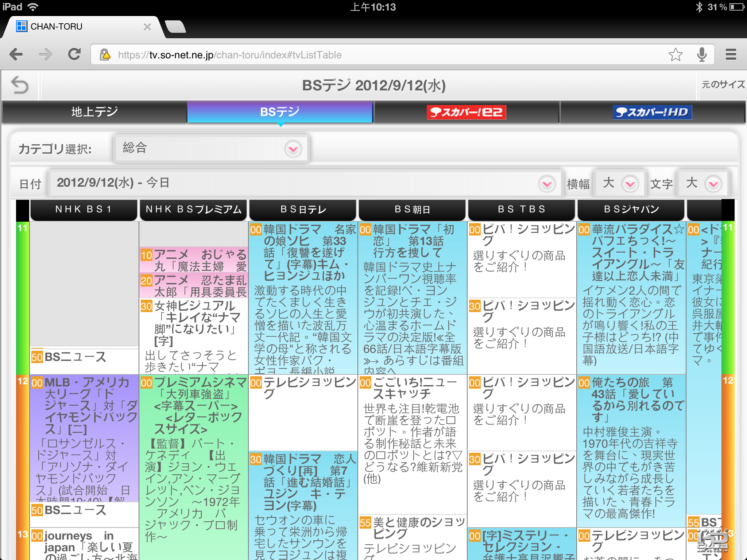Tap 元のサイズ button

(723, 85)
